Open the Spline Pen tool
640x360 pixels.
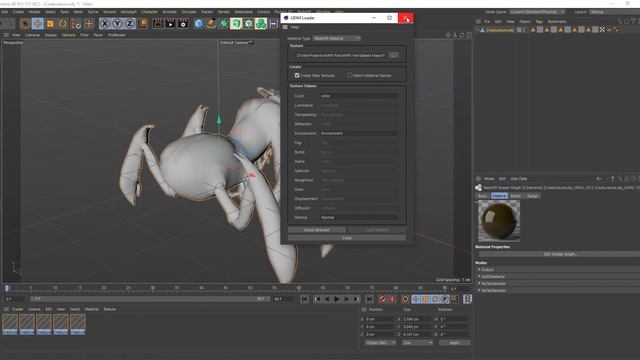pyautogui.click(x=211, y=24)
